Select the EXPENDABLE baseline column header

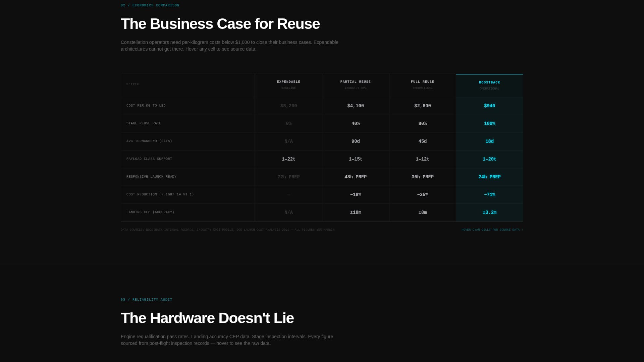pos(288,82)
